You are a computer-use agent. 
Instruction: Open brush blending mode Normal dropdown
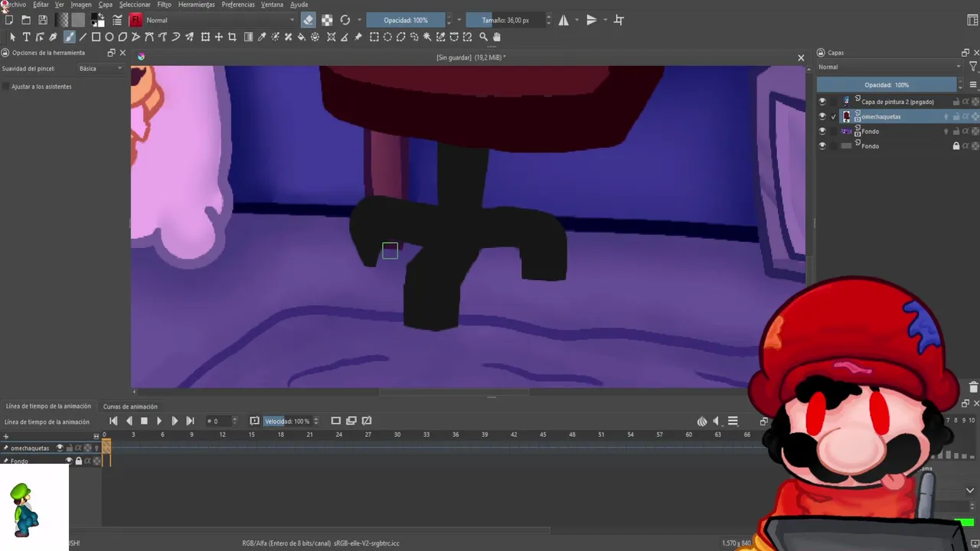(x=220, y=20)
